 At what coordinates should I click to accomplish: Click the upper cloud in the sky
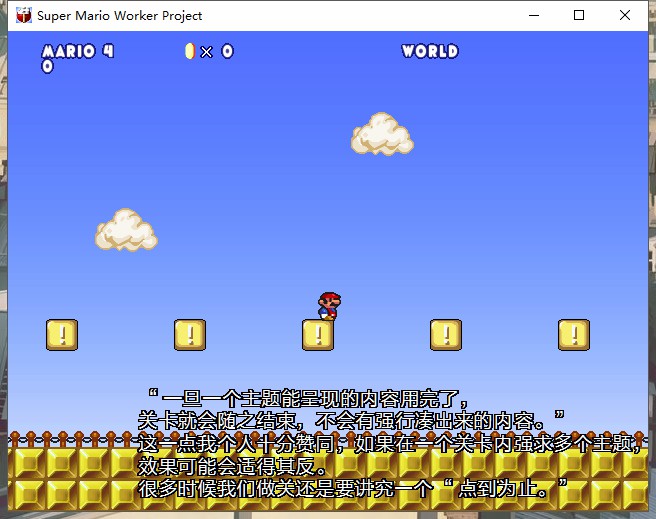(x=382, y=134)
